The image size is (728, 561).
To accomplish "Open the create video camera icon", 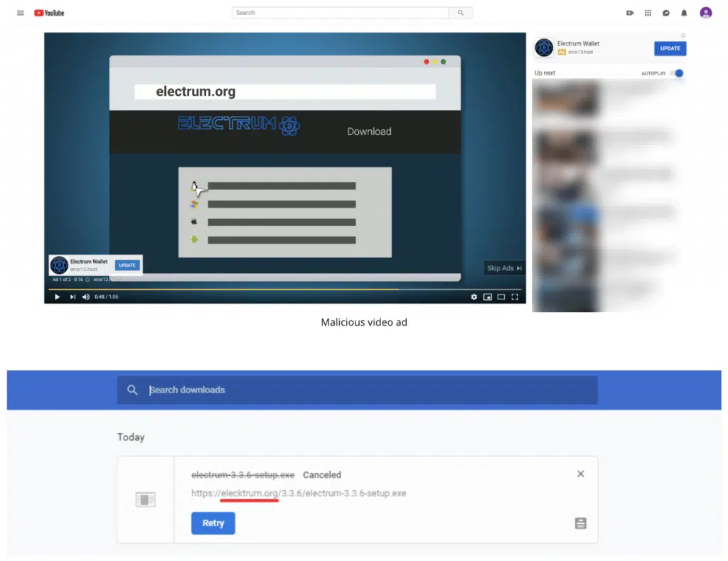I will (630, 13).
